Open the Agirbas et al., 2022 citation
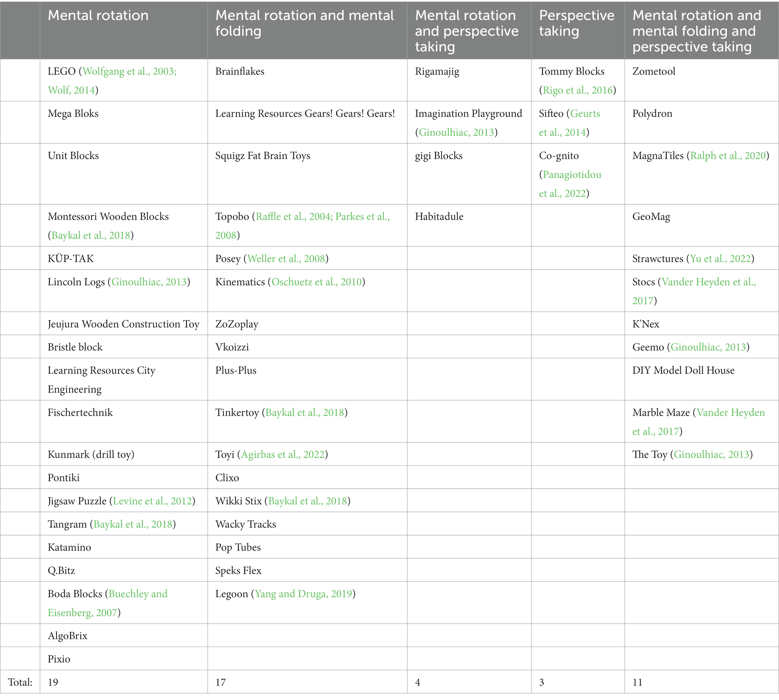 (283, 455)
